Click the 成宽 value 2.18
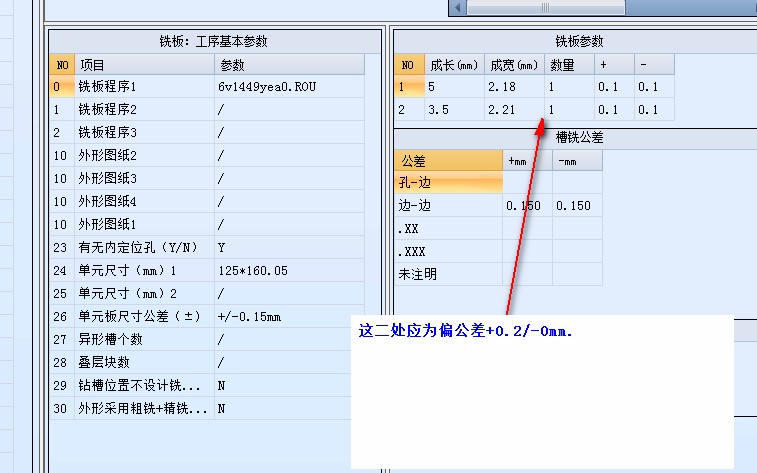This screenshot has width=757, height=473. (515, 87)
